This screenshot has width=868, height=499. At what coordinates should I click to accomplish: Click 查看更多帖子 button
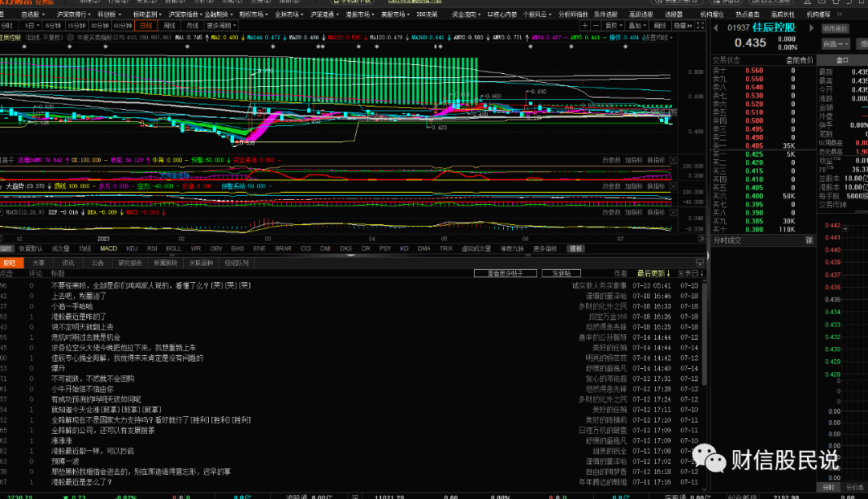click(506, 273)
